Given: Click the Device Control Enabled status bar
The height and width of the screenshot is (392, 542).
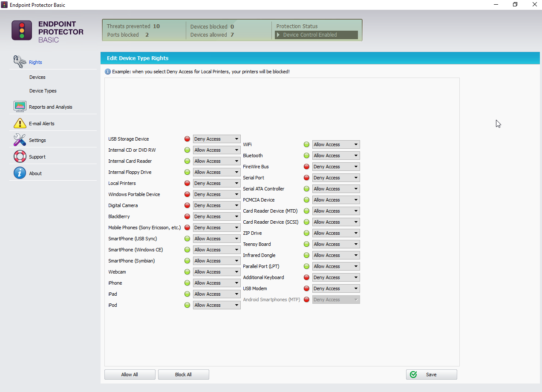Looking at the screenshot, I should (316, 35).
